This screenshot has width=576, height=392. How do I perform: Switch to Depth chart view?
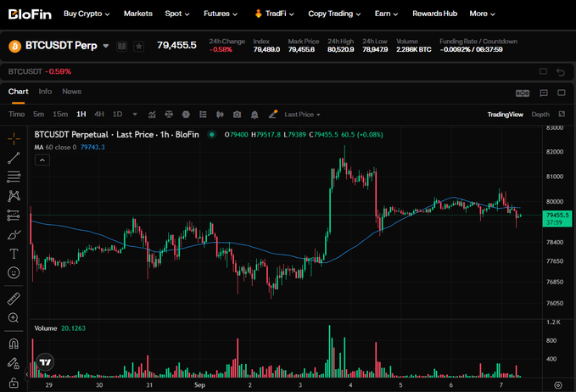coord(540,115)
